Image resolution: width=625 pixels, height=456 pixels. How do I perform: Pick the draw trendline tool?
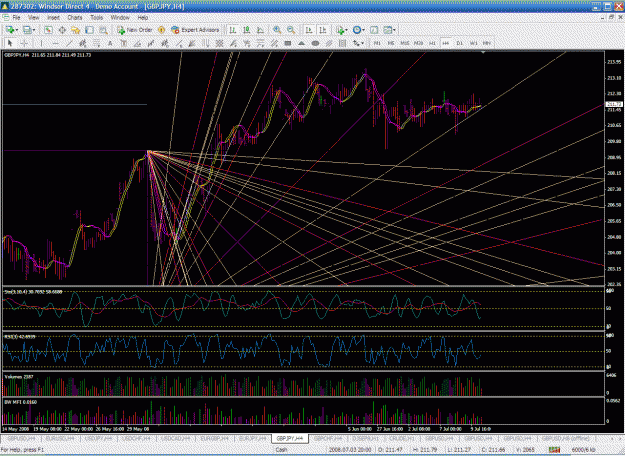(x=69, y=43)
